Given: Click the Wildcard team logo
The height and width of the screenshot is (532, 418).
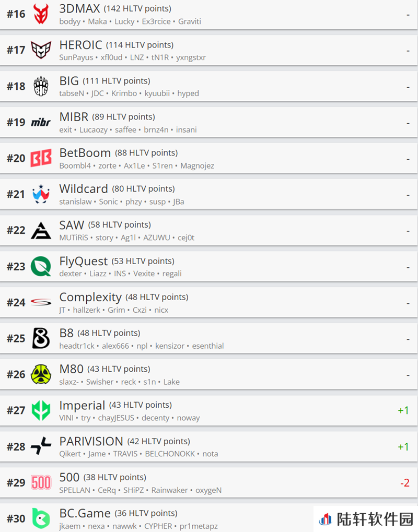Looking at the screenshot, I should point(41,194).
